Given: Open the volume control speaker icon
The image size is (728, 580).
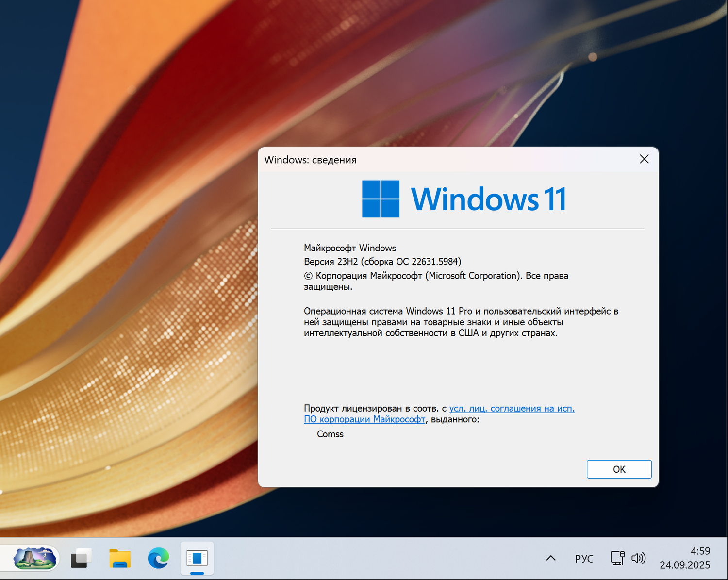Looking at the screenshot, I should 639,558.
